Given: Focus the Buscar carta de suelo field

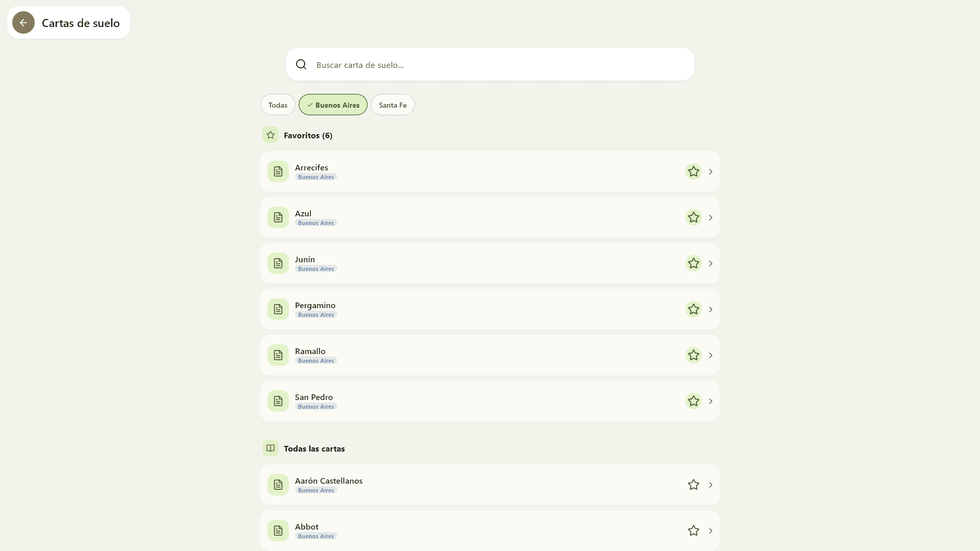Looking at the screenshot, I should pyautogui.click(x=490, y=64).
